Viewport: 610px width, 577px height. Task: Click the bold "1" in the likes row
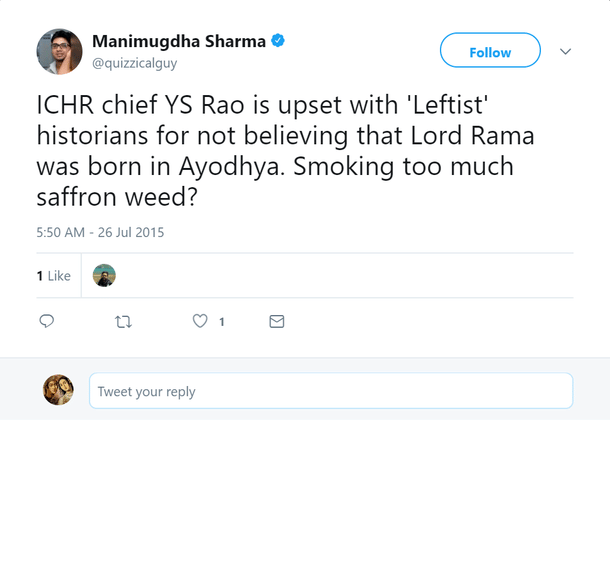[40, 275]
